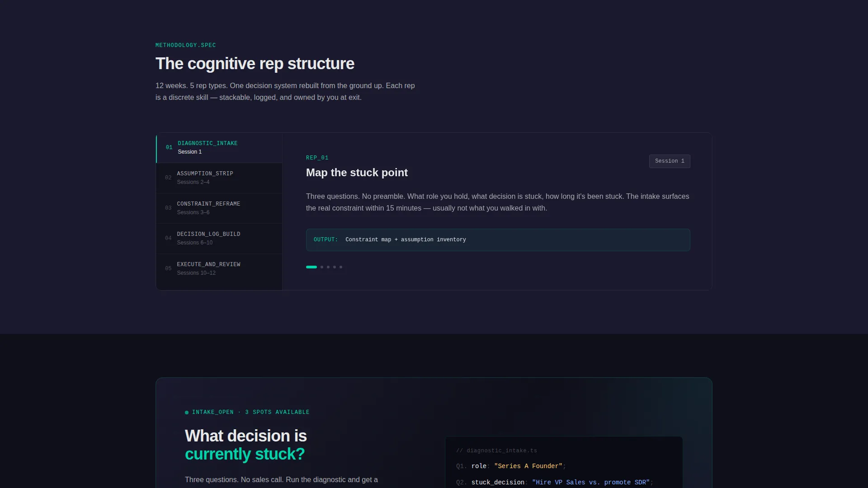Click the "3 SPOTS AVAILABLE" text
868x488 pixels.
pos(277,413)
